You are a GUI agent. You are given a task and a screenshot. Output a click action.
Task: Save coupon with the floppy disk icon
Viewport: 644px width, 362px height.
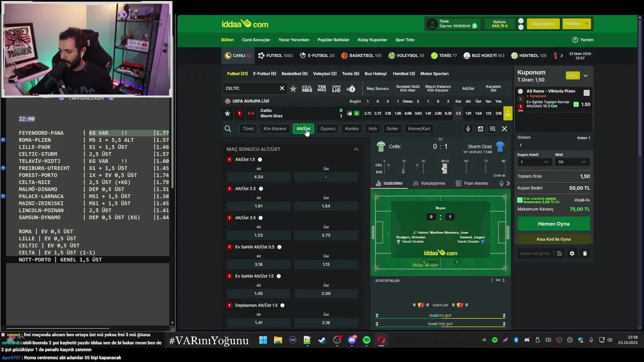559,253
